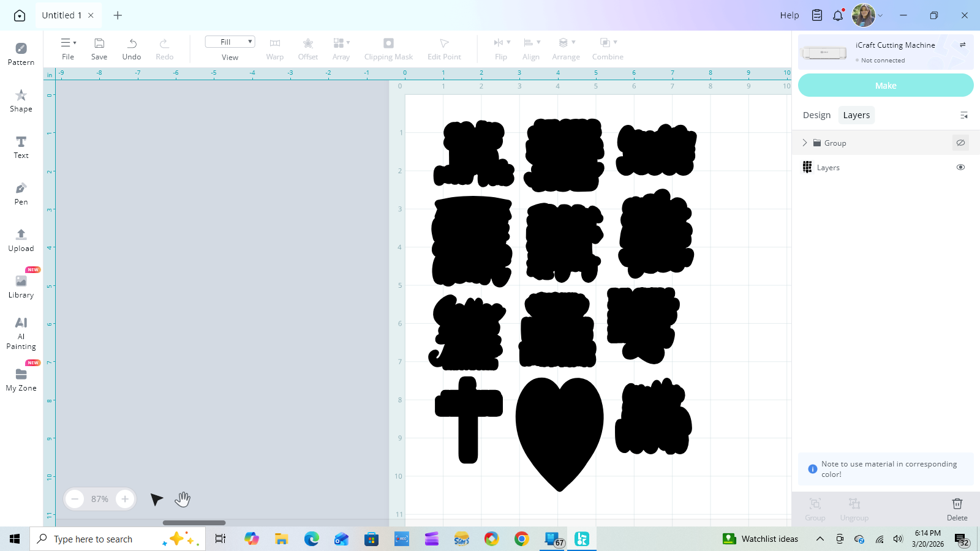This screenshot has width=980, height=551.
Task: Select the Text tool
Action: click(x=21, y=147)
